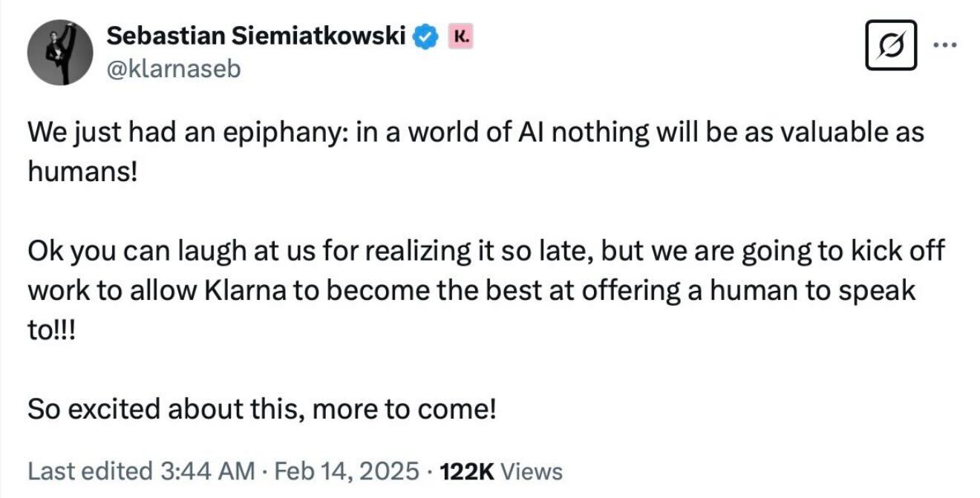This screenshot has height=498, width=980.
Task: Click the word 'humans!' in the tweet
Action: (83, 172)
